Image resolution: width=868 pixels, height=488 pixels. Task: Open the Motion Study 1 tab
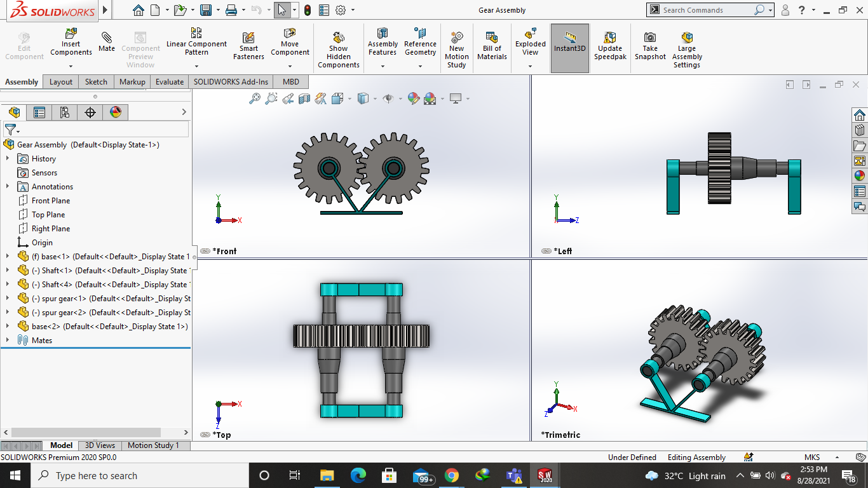(153, 445)
